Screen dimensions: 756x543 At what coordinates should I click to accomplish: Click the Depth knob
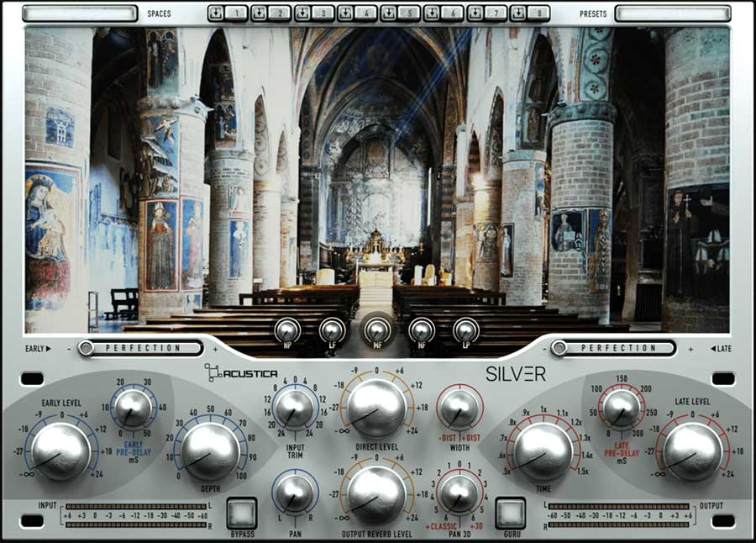coord(211,452)
